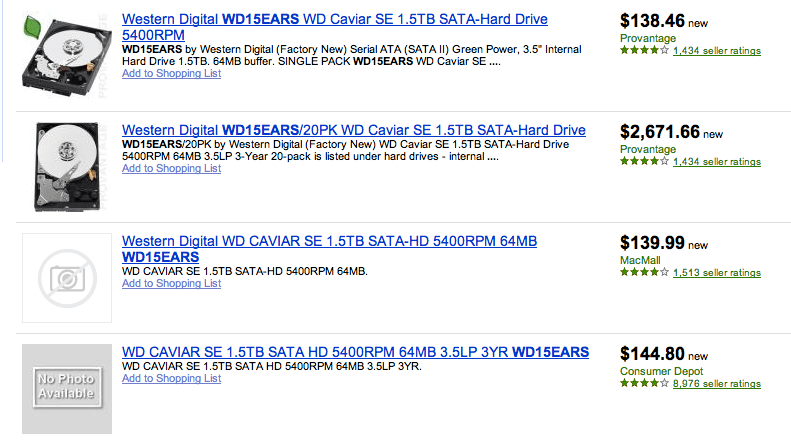The image size is (791, 444).
Task: Click the $144.80 price
Action: [652, 354]
